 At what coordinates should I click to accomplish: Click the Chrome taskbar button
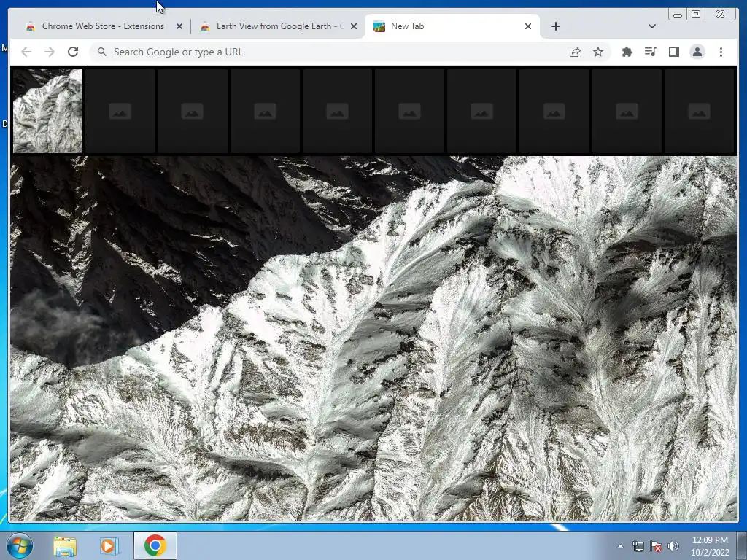coord(155,545)
